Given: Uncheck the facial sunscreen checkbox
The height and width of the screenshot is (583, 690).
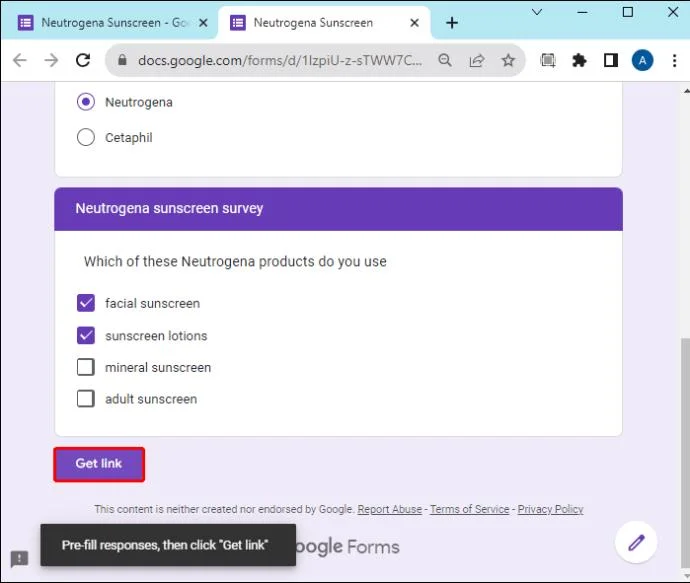Looking at the screenshot, I should 85,303.
